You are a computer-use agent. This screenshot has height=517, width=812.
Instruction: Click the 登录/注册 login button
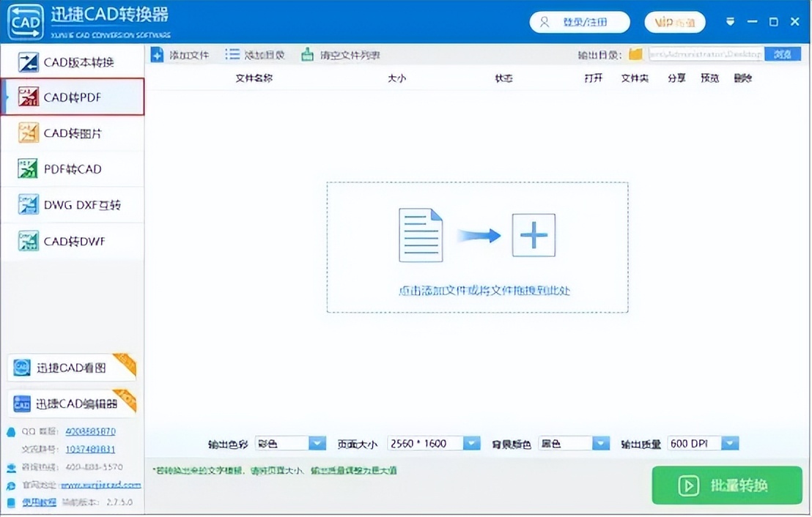580,22
